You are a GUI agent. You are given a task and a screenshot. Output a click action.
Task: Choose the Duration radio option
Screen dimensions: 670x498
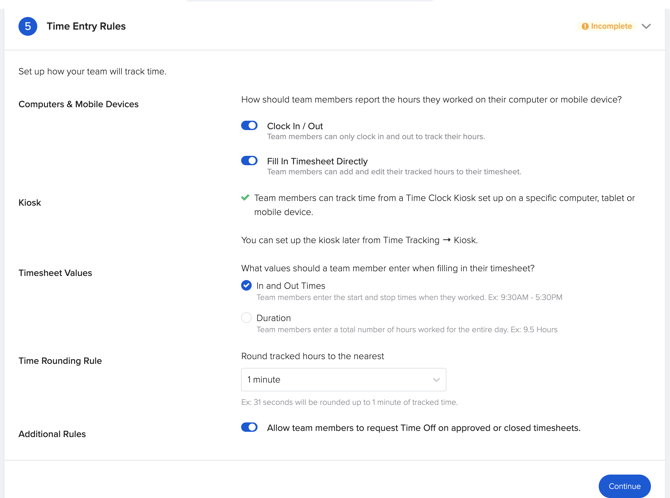point(246,318)
